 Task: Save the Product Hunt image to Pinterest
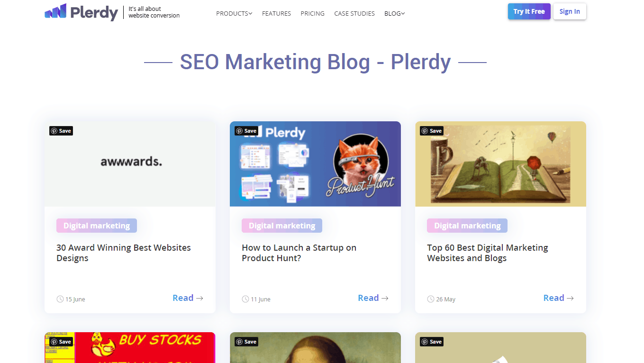tap(246, 131)
